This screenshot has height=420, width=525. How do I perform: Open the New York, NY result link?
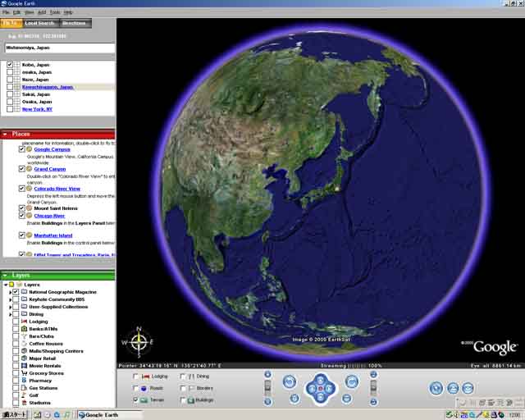pos(37,109)
